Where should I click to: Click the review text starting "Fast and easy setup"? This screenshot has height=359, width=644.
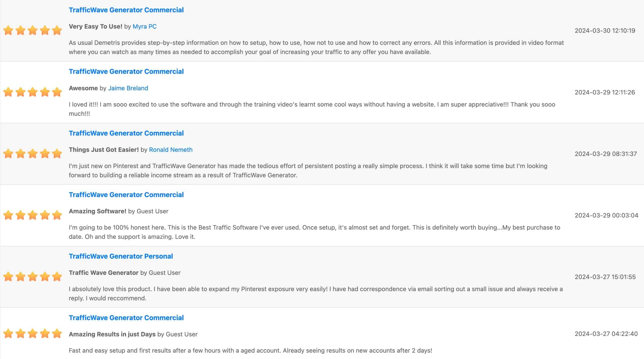(x=250, y=350)
